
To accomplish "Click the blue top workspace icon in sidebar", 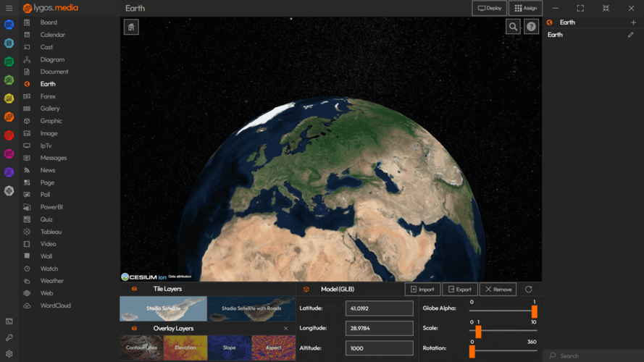I will (9, 25).
